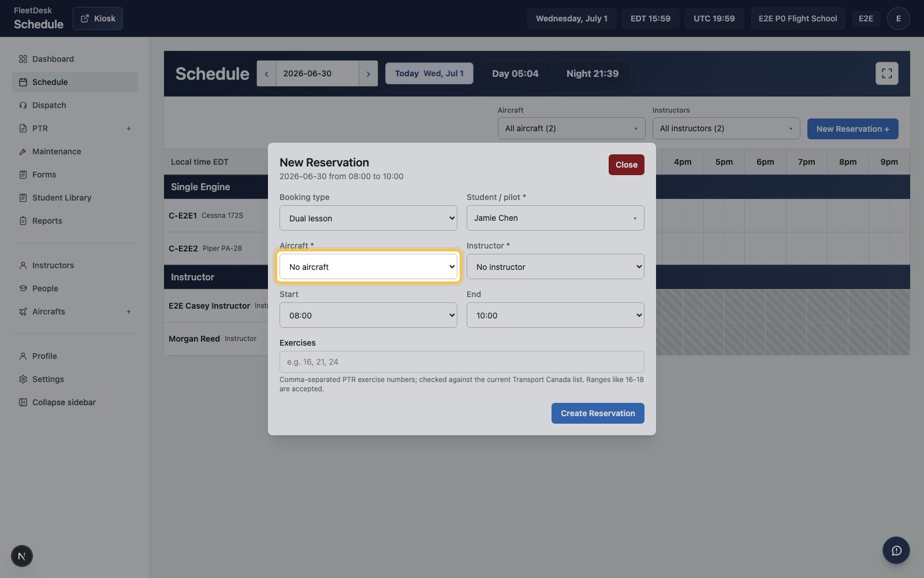
Task: Open the Dashboard sidebar icon
Action: (x=23, y=59)
